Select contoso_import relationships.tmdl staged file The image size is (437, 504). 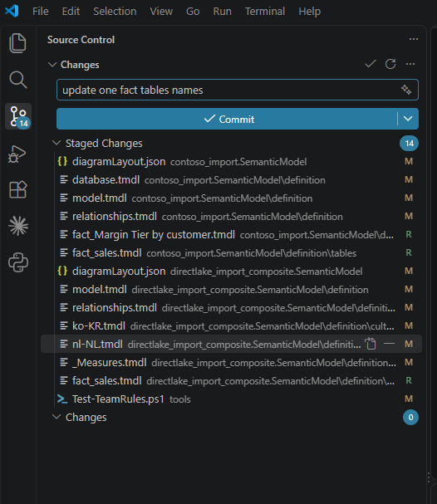click(x=231, y=217)
